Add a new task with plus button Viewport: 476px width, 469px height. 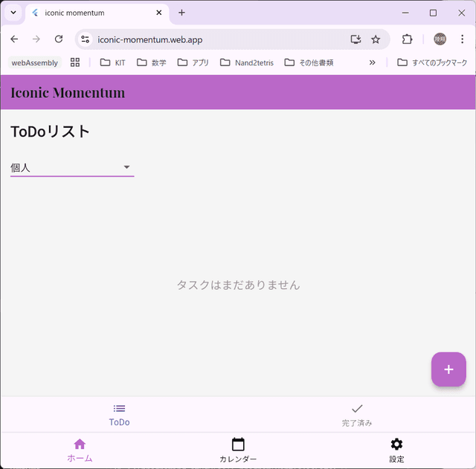(x=448, y=369)
